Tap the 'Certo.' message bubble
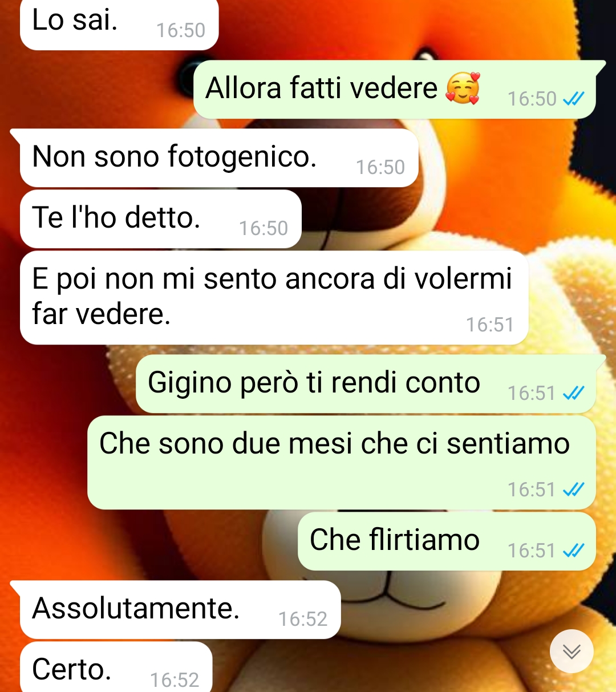The height and width of the screenshot is (692, 616). [116, 667]
